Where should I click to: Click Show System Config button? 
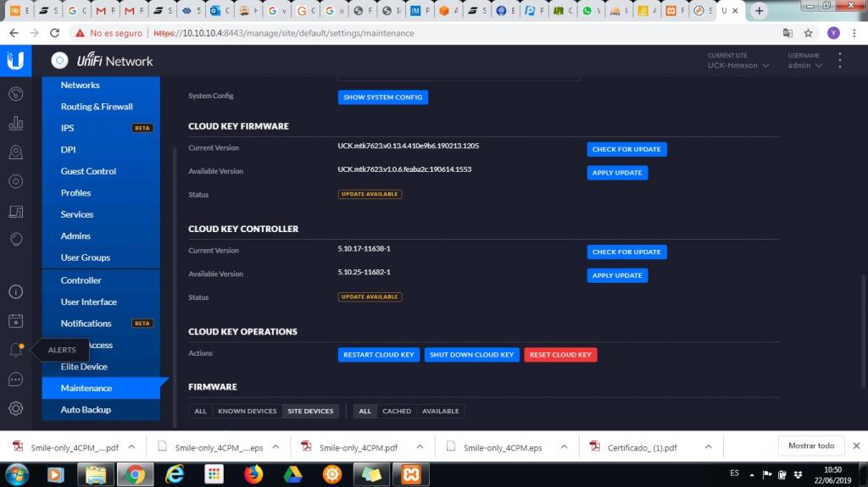pos(382,97)
